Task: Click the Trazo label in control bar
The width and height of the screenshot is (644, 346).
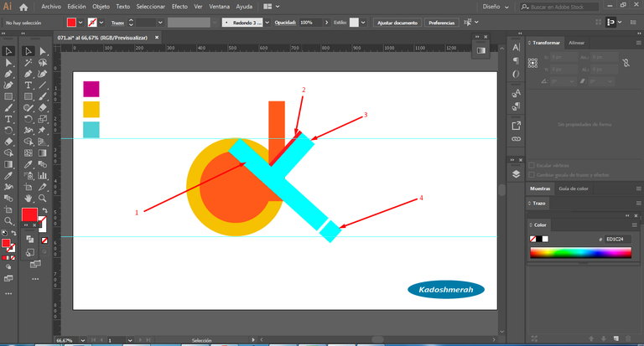Action: tap(117, 23)
